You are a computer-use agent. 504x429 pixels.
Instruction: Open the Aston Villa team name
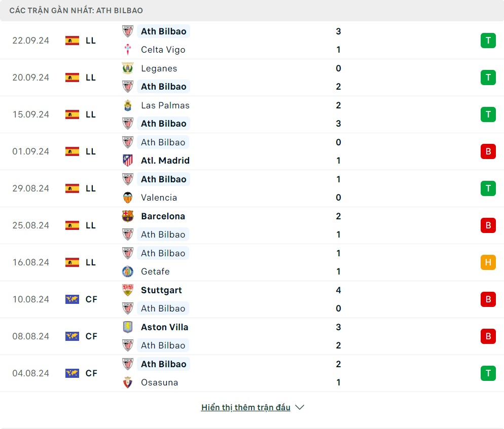click(x=164, y=327)
